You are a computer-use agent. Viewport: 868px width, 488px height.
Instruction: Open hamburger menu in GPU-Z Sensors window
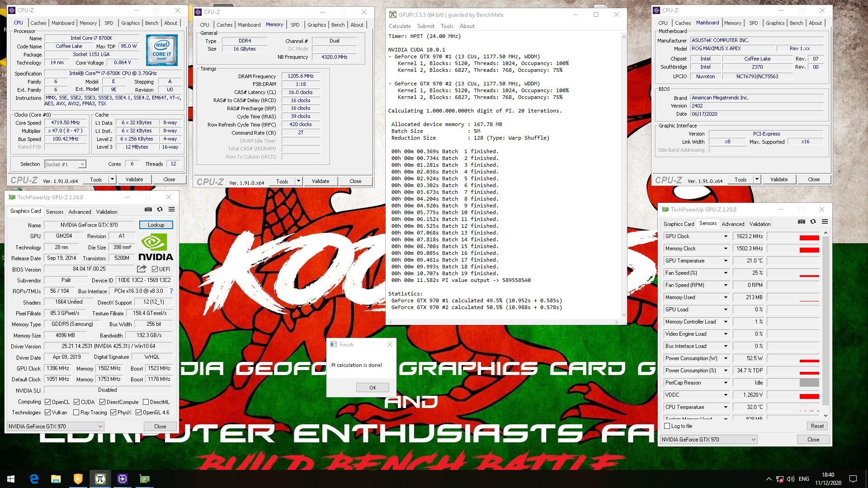pyautogui.click(x=825, y=222)
